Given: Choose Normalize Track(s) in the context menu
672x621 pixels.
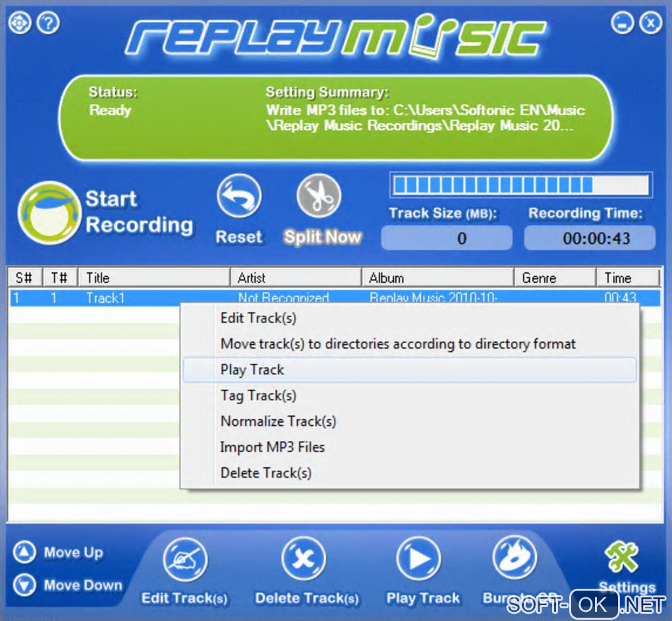Looking at the screenshot, I should tap(410, 421).
